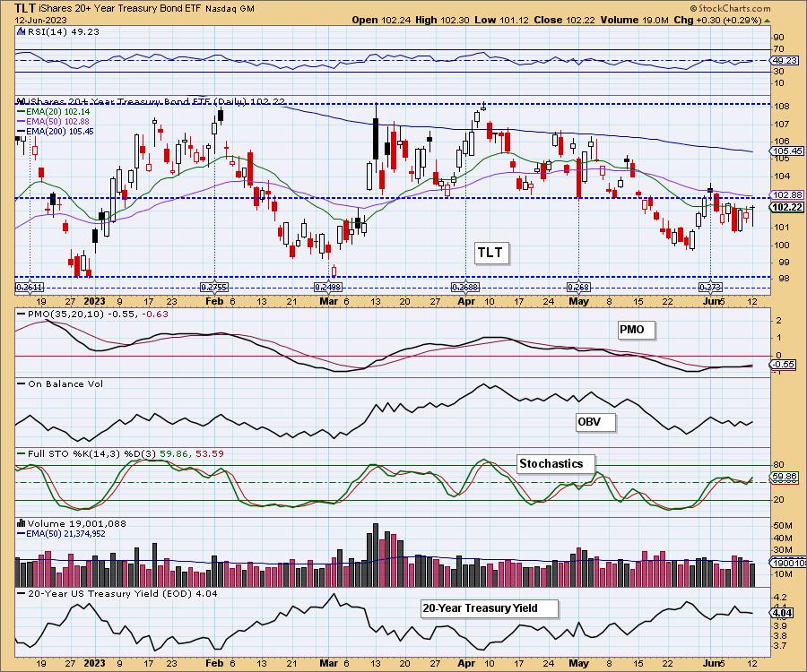
Task: Click the Open 102.24 value
Action: pos(381,20)
